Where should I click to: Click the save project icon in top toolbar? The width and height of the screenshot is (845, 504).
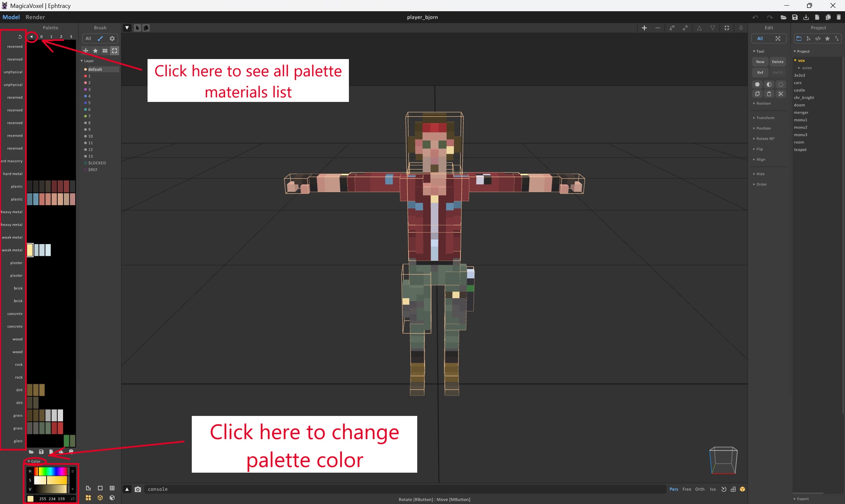795,17
